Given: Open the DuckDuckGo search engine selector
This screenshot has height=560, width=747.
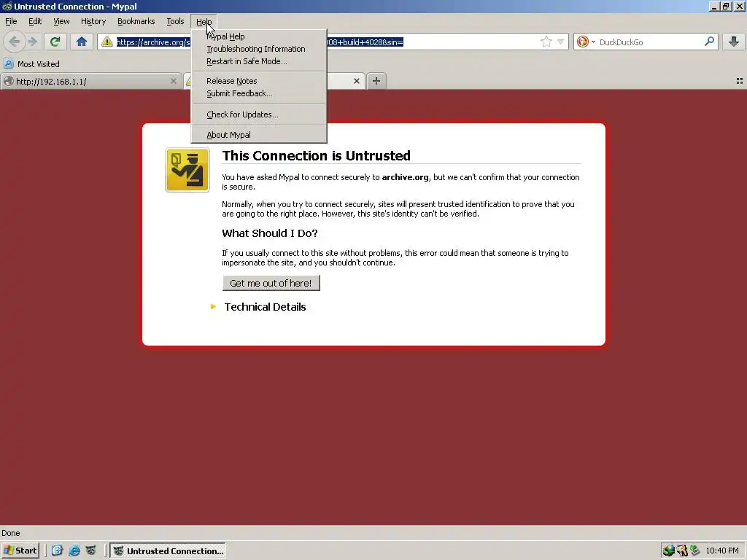Looking at the screenshot, I should click(x=586, y=42).
